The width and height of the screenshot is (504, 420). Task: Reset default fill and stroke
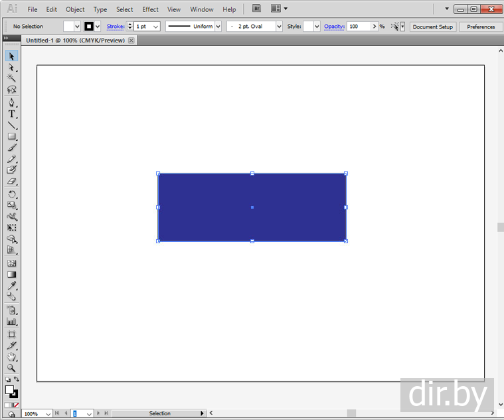point(8,379)
